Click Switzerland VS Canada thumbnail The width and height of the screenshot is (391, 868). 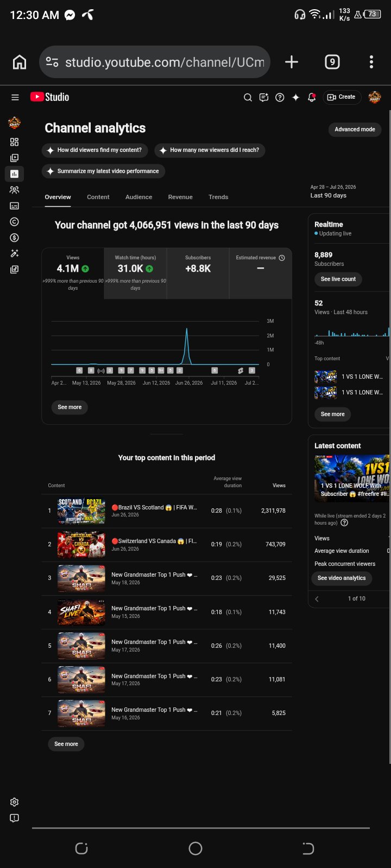pos(81,545)
